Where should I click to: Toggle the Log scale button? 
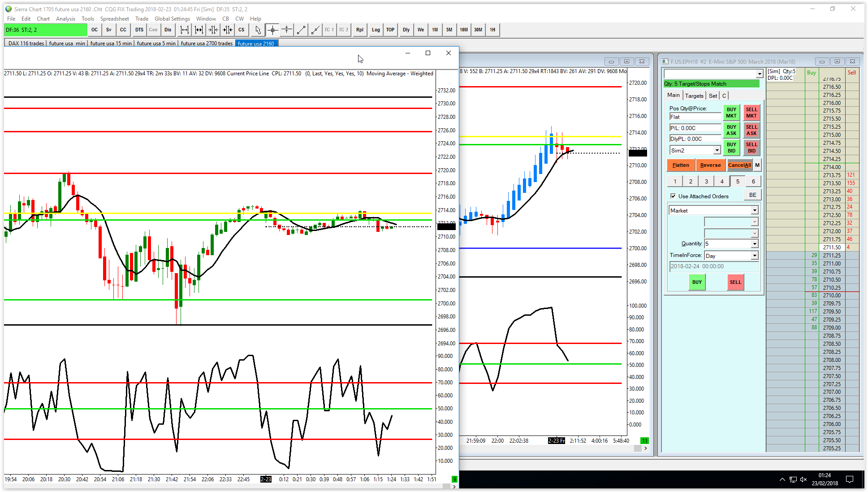pyautogui.click(x=376, y=30)
